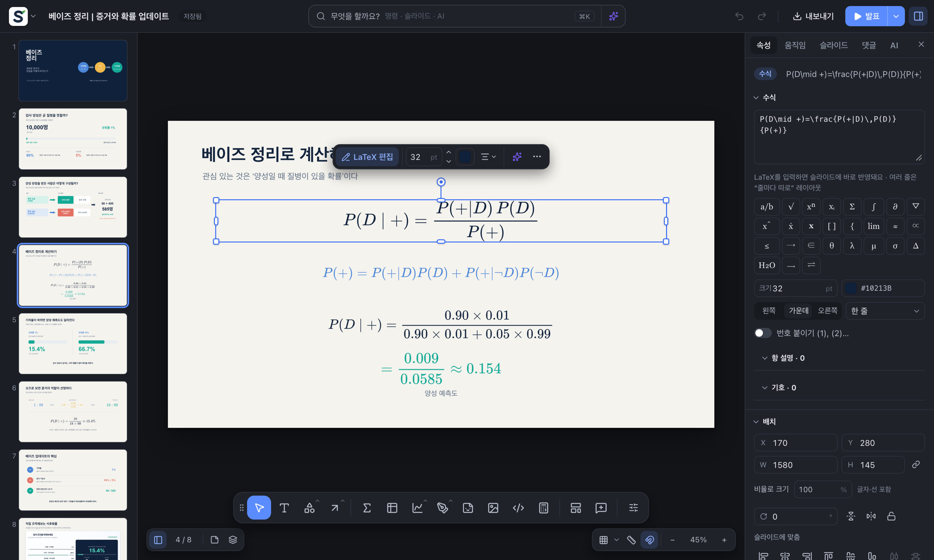Insert the integral symbol

[x=873, y=207]
